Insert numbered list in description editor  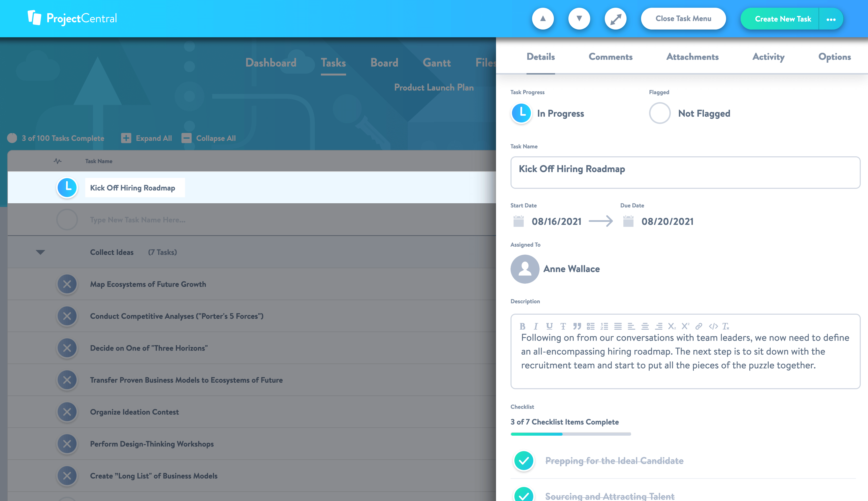click(604, 326)
